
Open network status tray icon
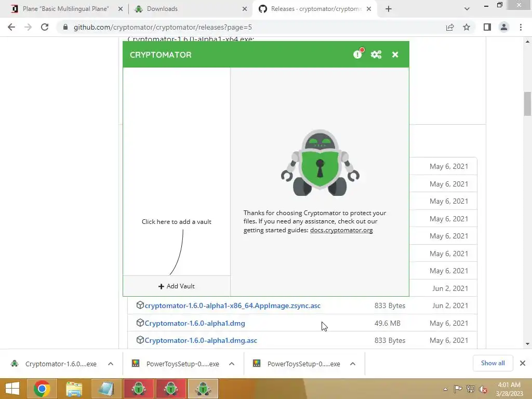471,389
